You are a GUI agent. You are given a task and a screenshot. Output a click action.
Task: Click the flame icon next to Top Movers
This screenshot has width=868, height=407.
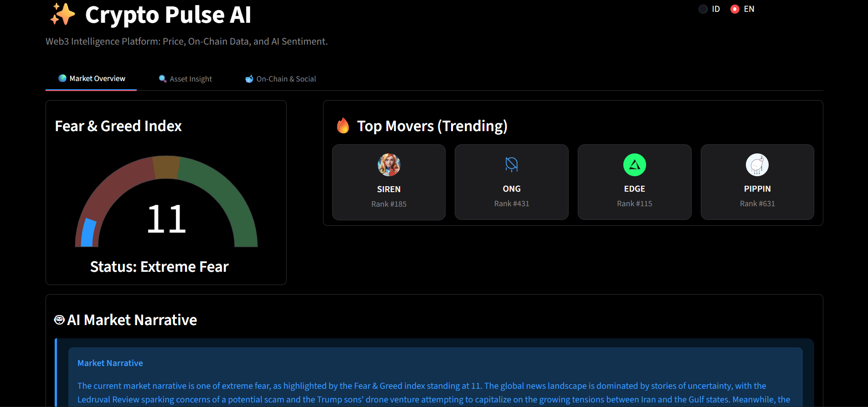tap(343, 126)
